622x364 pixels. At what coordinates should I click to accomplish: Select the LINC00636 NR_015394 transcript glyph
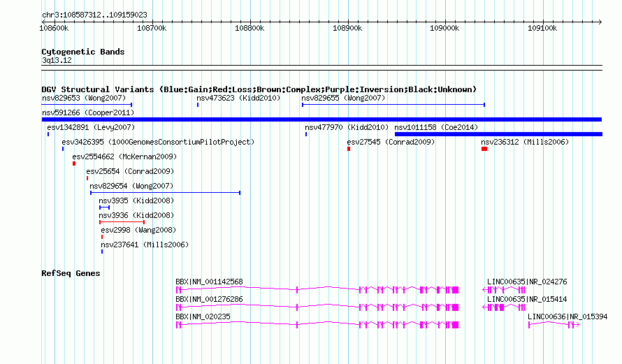click(554, 325)
